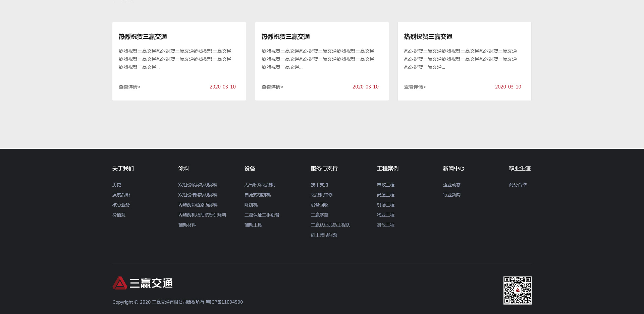This screenshot has width=644, height=314.
Task: Click the 粤ICP备11004500 registration text
Action: 224,302
